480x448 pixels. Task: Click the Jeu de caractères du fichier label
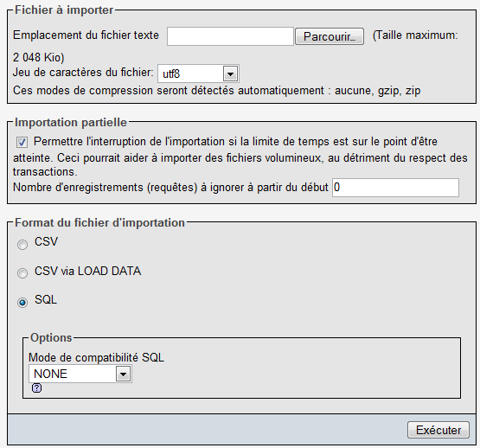83,73
